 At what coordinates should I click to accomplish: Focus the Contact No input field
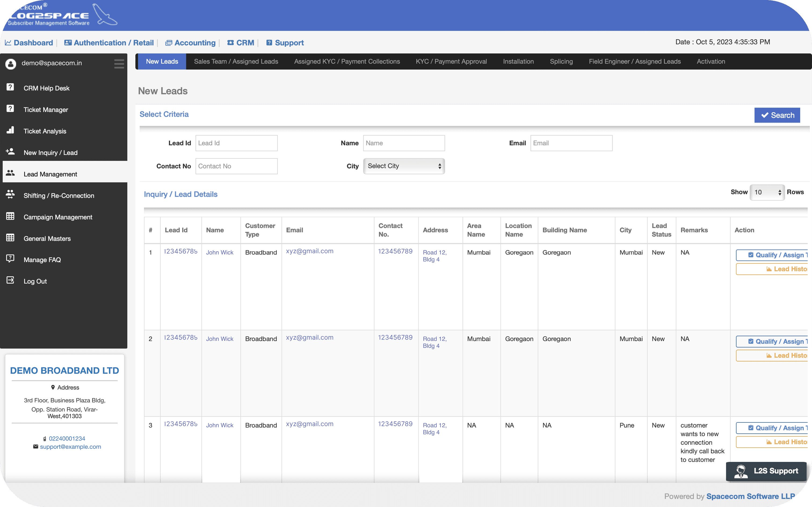(x=237, y=166)
